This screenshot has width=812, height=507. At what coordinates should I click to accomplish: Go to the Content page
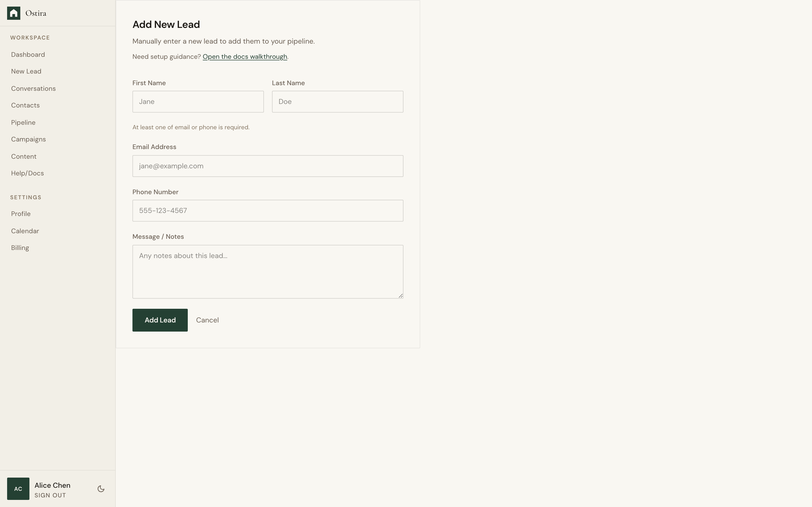pyautogui.click(x=24, y=156)
